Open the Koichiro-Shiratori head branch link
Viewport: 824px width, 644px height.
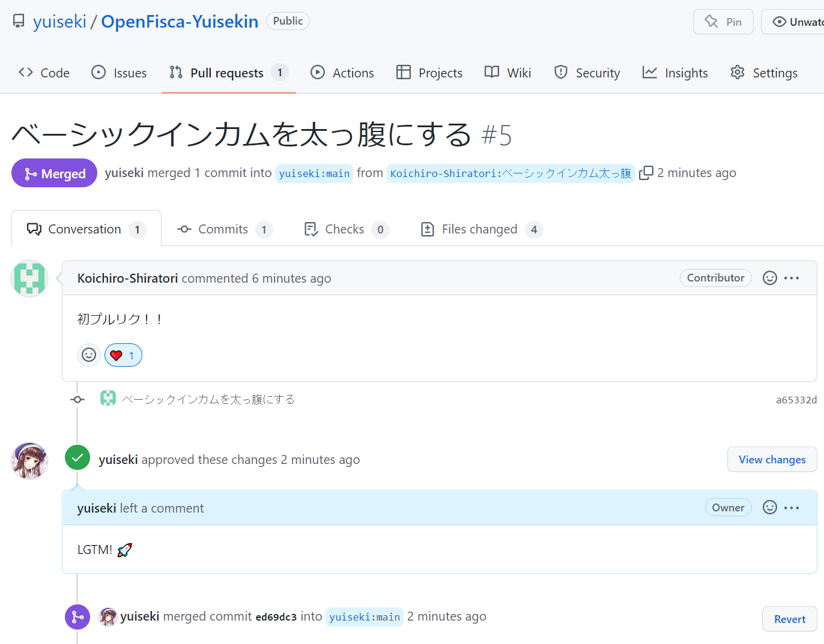(x=510, y=173)
